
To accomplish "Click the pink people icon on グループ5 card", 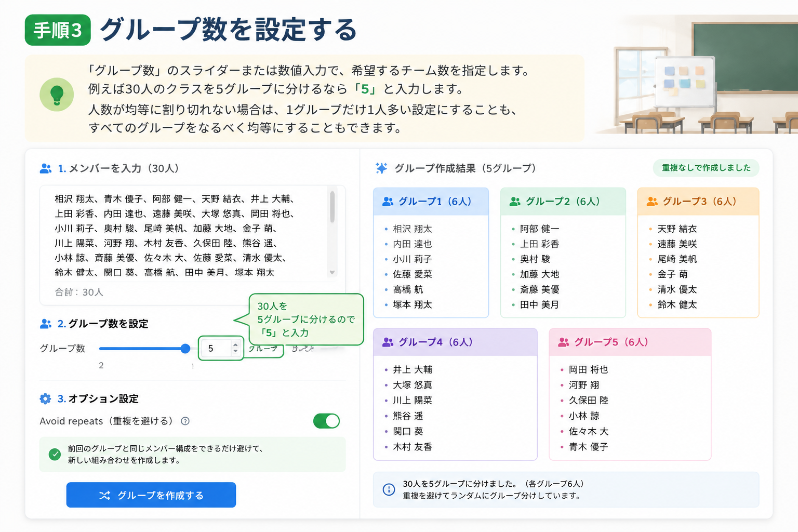I will [x=563, y=342].
